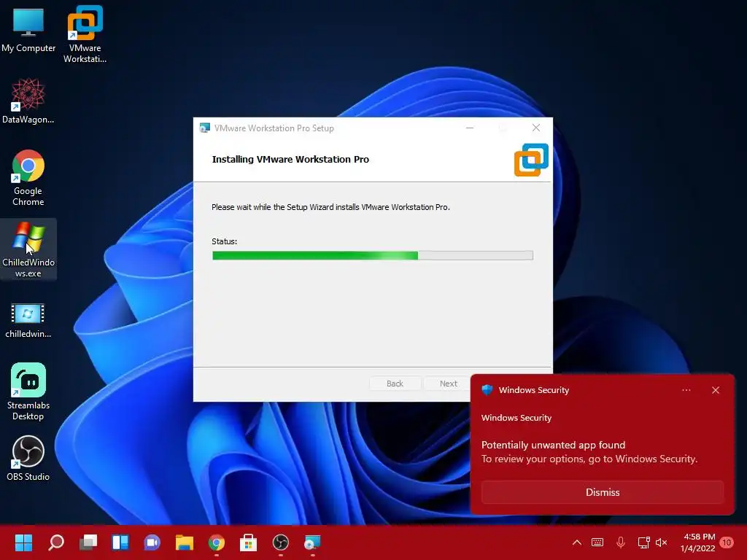Select the VMware Workstation desktop shortcut

[x=85, y=34]
